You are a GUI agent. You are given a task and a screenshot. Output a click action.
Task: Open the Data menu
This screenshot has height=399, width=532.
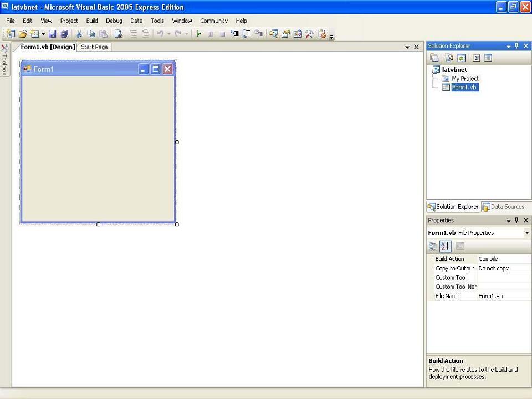pyautogui.click(x=136, y=21)
